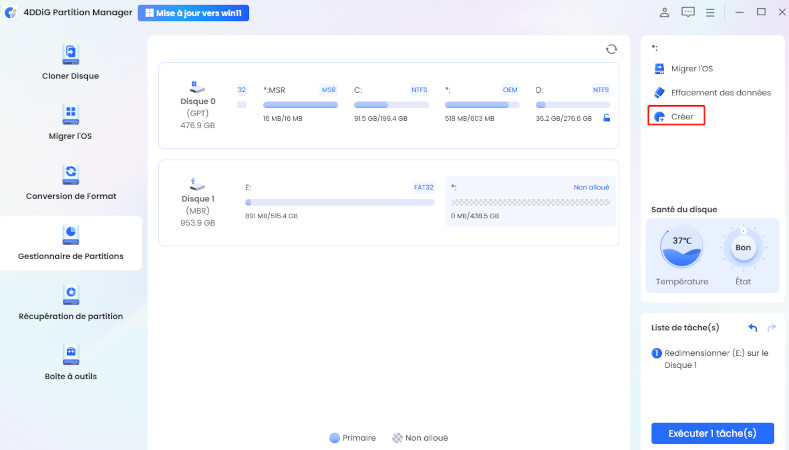Redo the task with the forward arrow

[x=771, y=328]
